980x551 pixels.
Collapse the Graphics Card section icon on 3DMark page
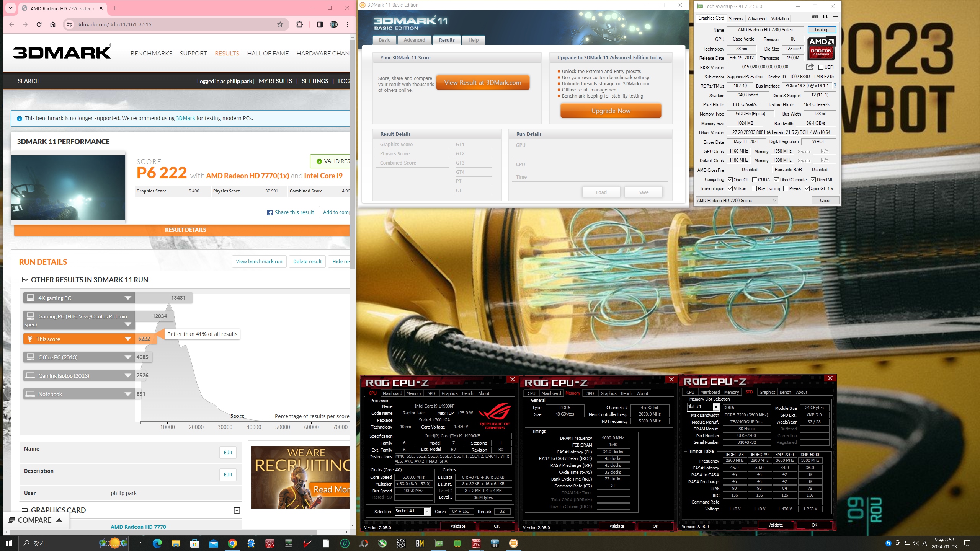[x=237, y=510]
